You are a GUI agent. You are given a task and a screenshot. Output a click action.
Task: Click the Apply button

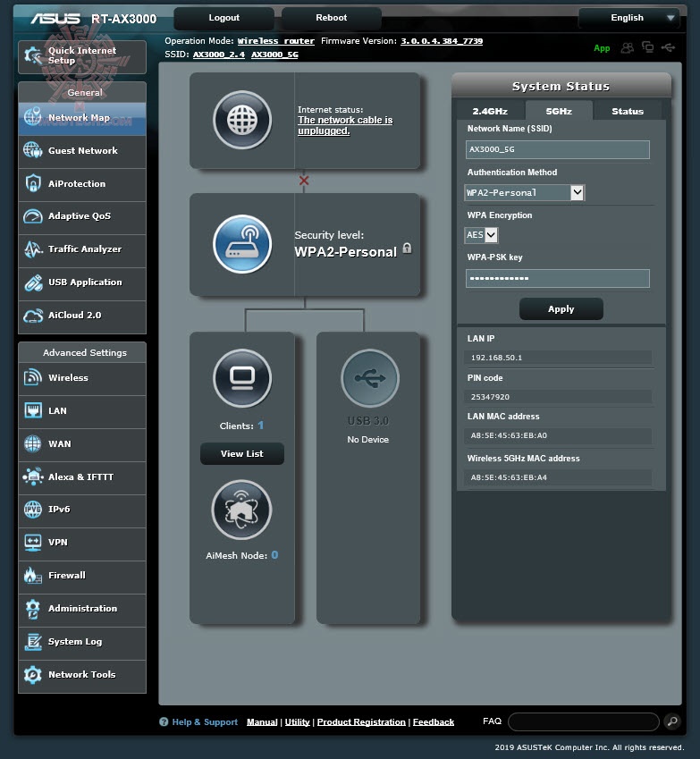point(561,308)
